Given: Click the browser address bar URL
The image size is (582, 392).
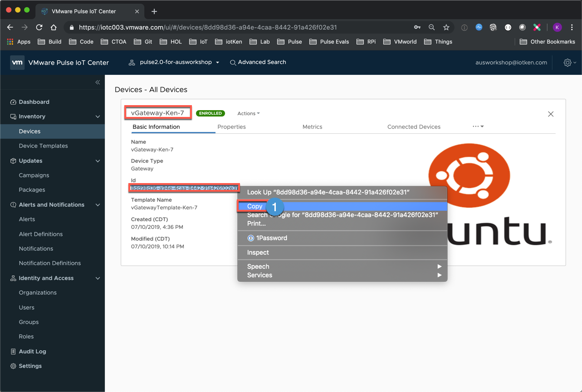Looking at the screenshot, I should coord(208,27).
